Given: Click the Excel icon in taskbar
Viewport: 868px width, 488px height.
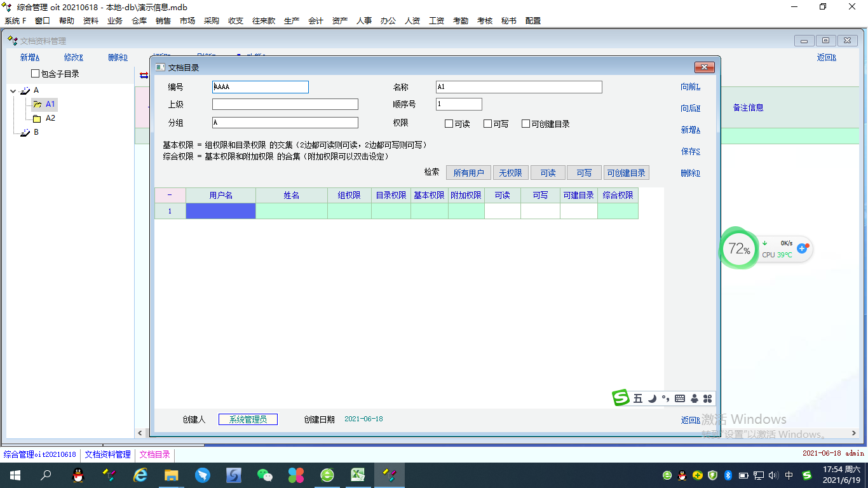Looking at the screenshot, I should pyautogui.click(x=358, y=475).
